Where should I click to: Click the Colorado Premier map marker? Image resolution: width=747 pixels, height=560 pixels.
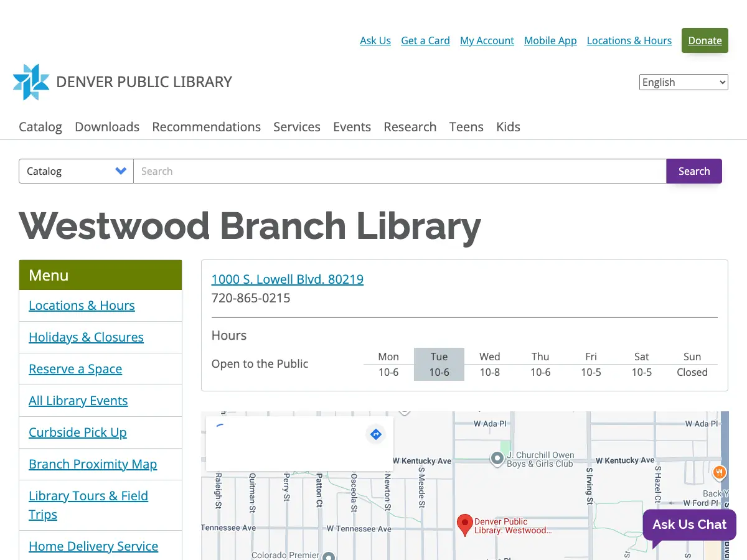[329, 556]
